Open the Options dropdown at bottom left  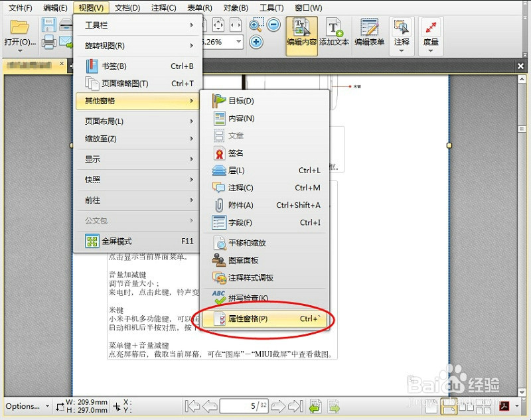[25, 406]
